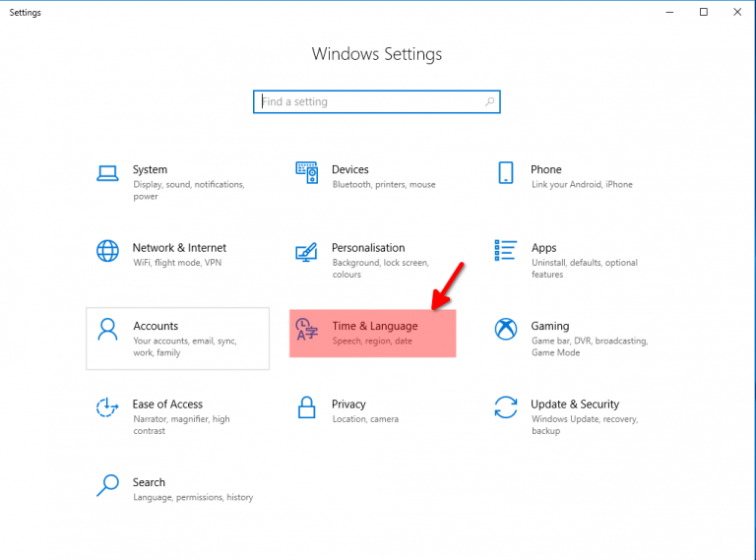
Task: Click 'Game bar, DVR, broadcasting, Game Mode' text
Action: [590, 346]
